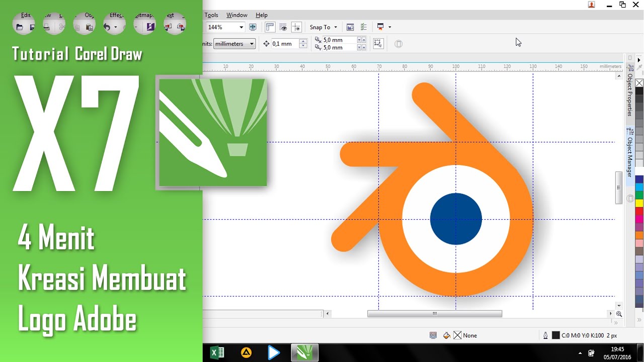The height and width of the screenshot is (362, 644).
Task: Toggle Treat All Objects as Filled
Action: coord(378,44)
